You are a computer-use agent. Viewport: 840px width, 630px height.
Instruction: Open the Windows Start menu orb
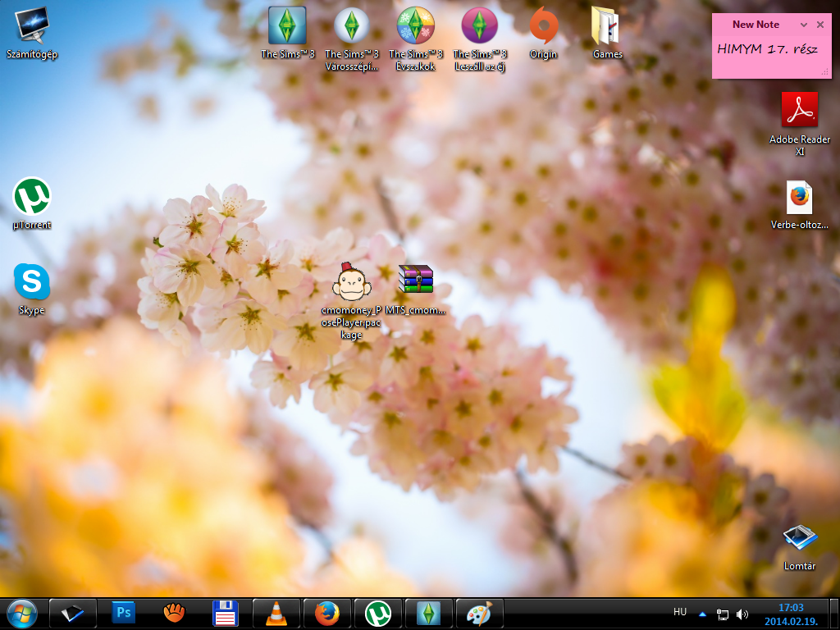22,614
